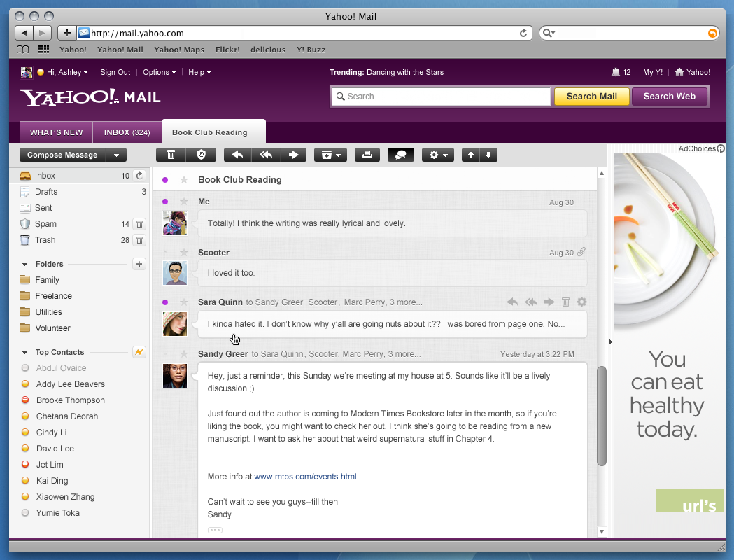Star the Book Club Reading conversation
Viewport: 734px width, 560px height.
pos(184,180)
